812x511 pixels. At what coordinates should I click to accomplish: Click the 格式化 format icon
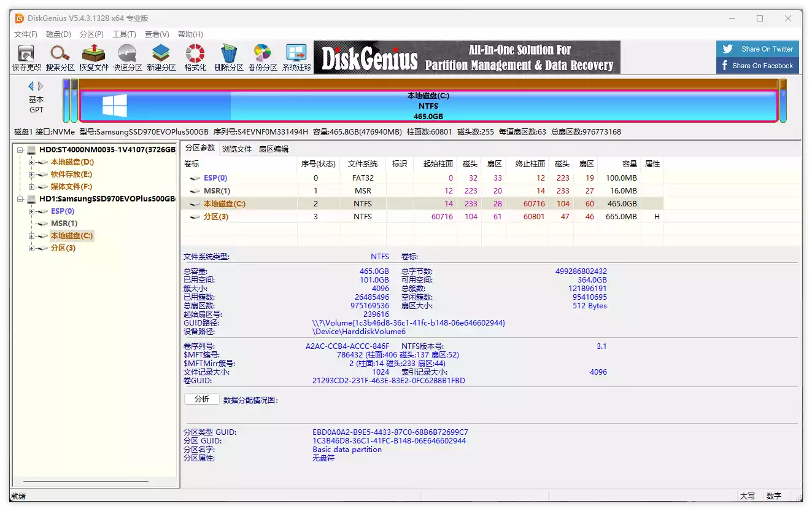[195, 58]
